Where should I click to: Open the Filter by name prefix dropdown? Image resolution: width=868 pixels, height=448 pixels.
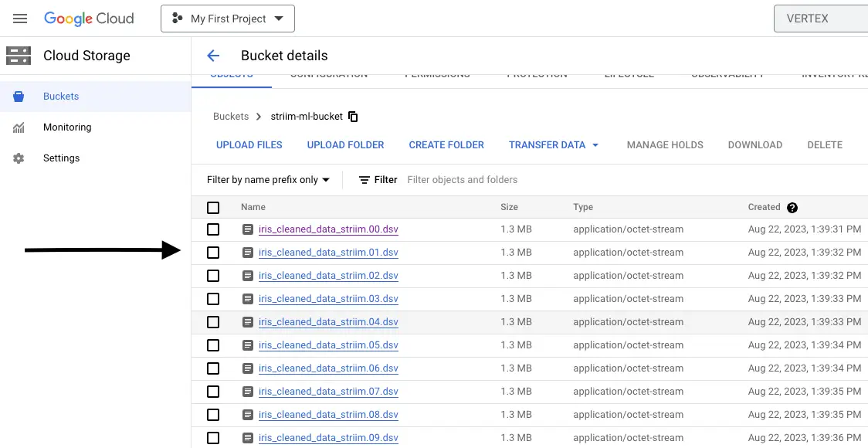(268, 180)
